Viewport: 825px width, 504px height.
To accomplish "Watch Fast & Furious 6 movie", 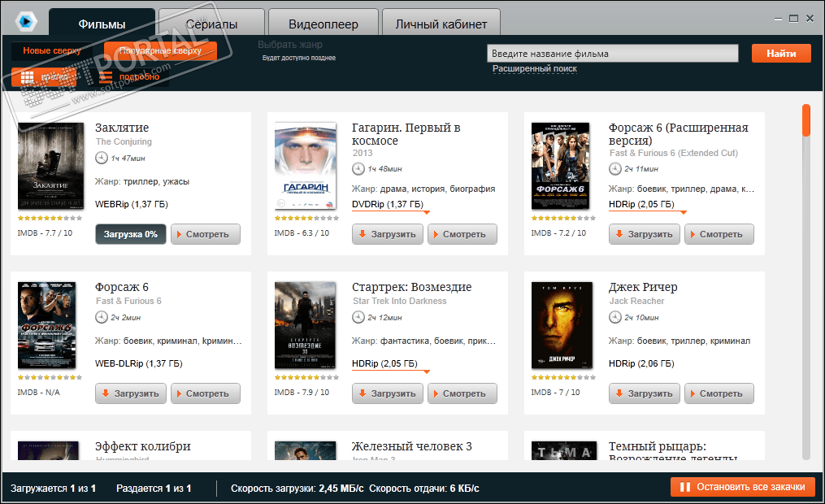I will (x=206, y=393).
